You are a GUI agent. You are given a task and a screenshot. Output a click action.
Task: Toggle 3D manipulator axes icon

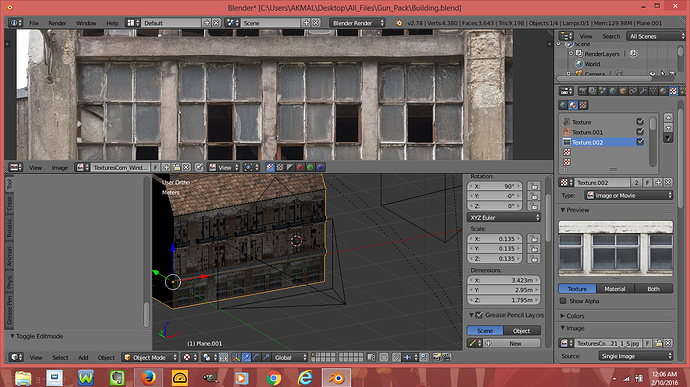coord(236,358)
